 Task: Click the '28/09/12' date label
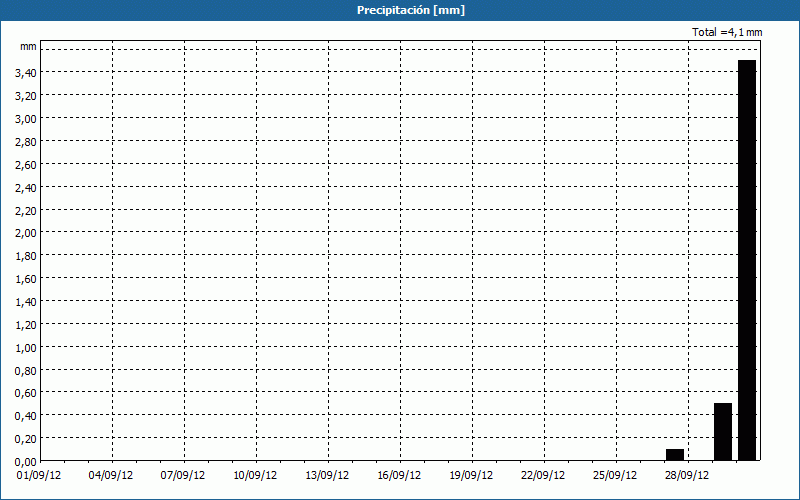coord(687,475)
